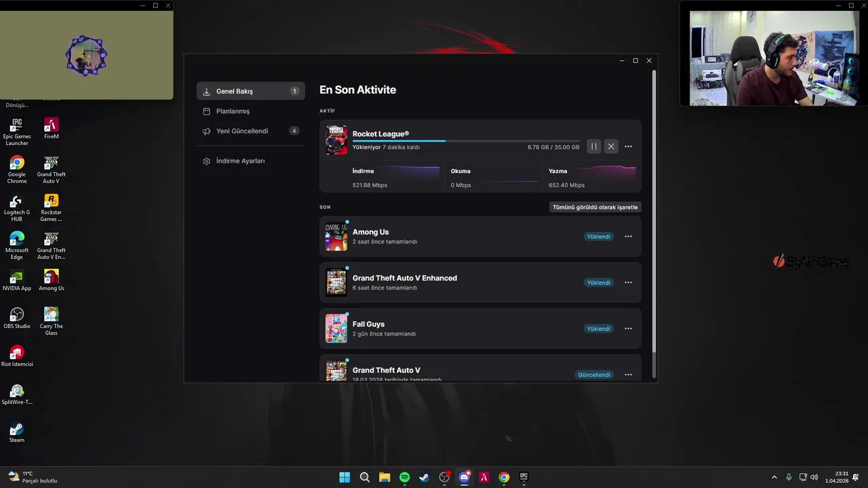868x488 pixels.
Task: Click the megaphone icon beside Yeni Güncellendi
Action: pos(207,131)
